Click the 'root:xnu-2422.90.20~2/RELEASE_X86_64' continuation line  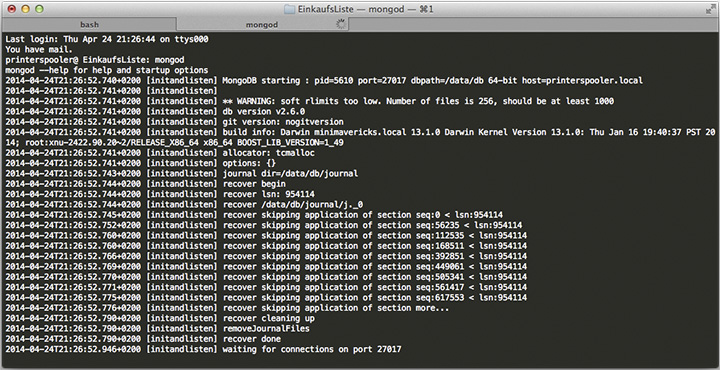[x=174, y=143]
